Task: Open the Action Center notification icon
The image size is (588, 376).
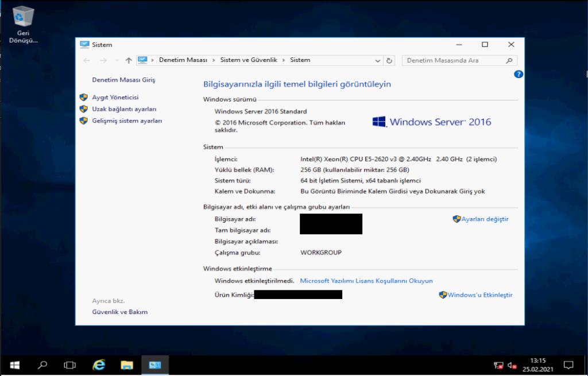Action: coord(568,365)
